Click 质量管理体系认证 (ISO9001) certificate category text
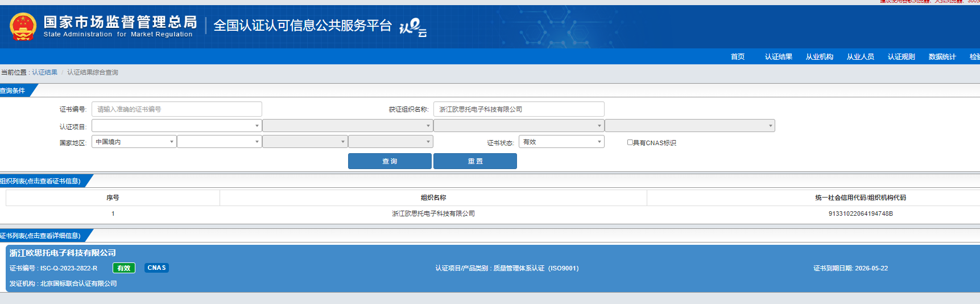Viewport: 980px width, 304px height. 536,268
